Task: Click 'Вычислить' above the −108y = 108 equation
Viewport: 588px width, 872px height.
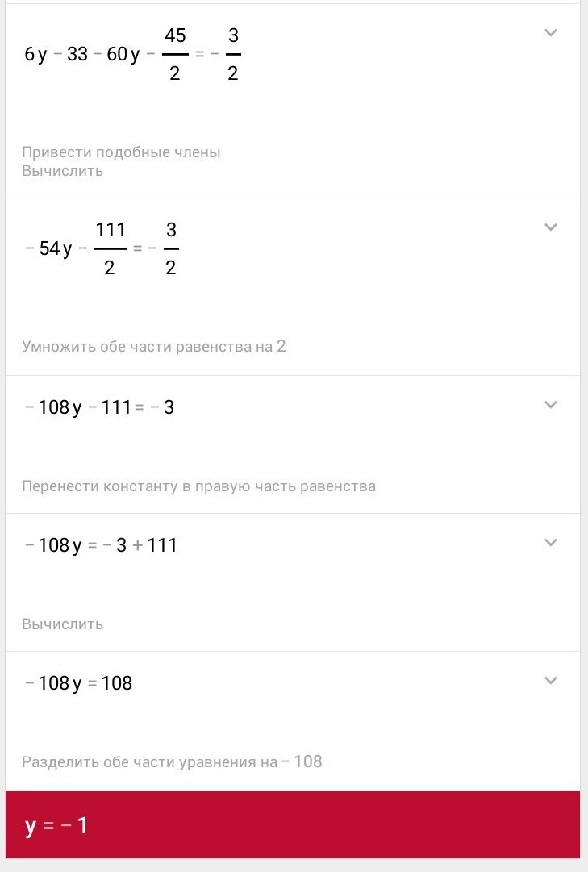Action: [x=62, y=624]
